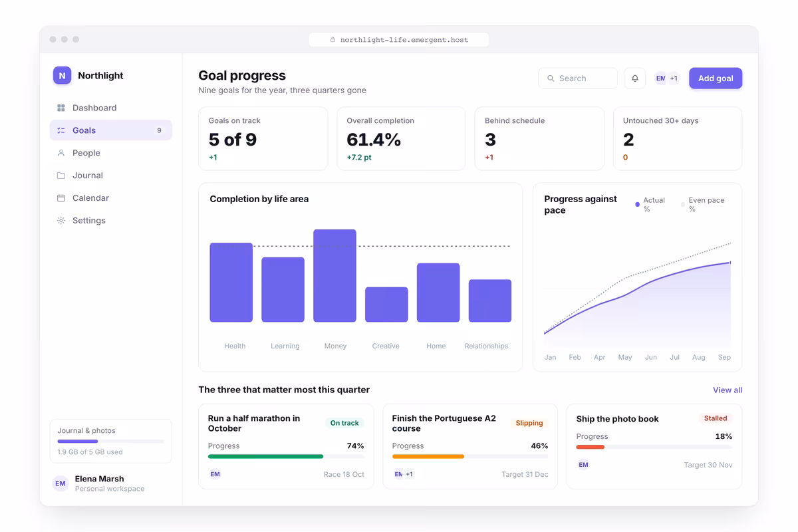Viewport: 798px width, 532px height.
Task: Click the Learning bar in chart
Action: click(x=283, y=290)
